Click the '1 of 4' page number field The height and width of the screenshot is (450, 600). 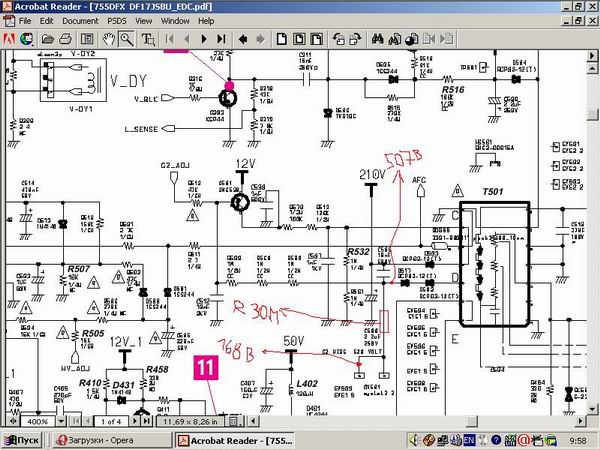[111, 421]
